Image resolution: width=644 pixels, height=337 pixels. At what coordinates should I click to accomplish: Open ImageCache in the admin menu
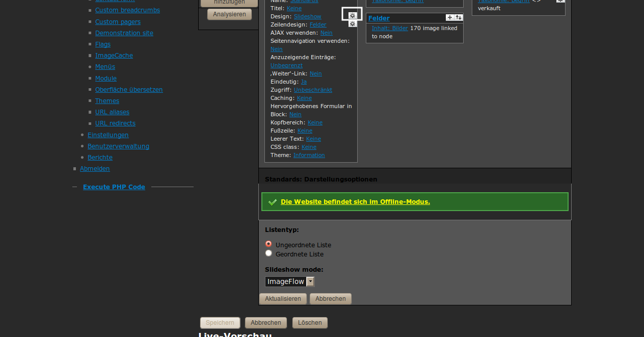[x=114, y=56]
